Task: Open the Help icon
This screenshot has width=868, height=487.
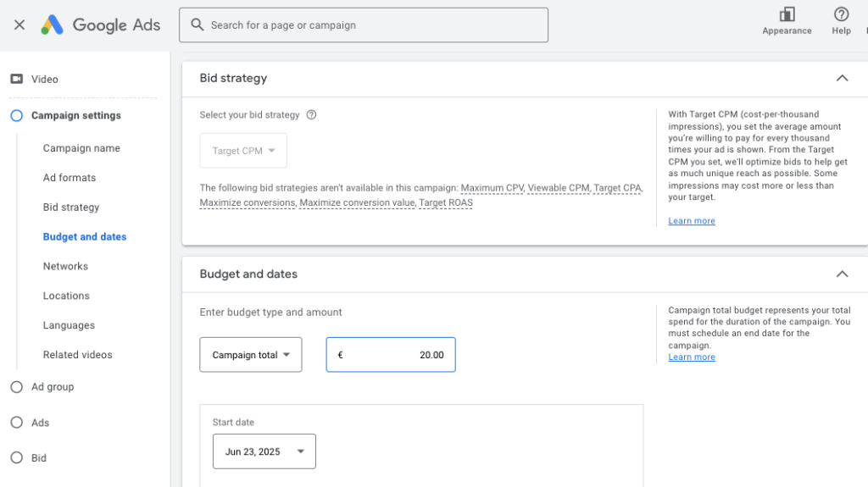Action: (841, 15)
